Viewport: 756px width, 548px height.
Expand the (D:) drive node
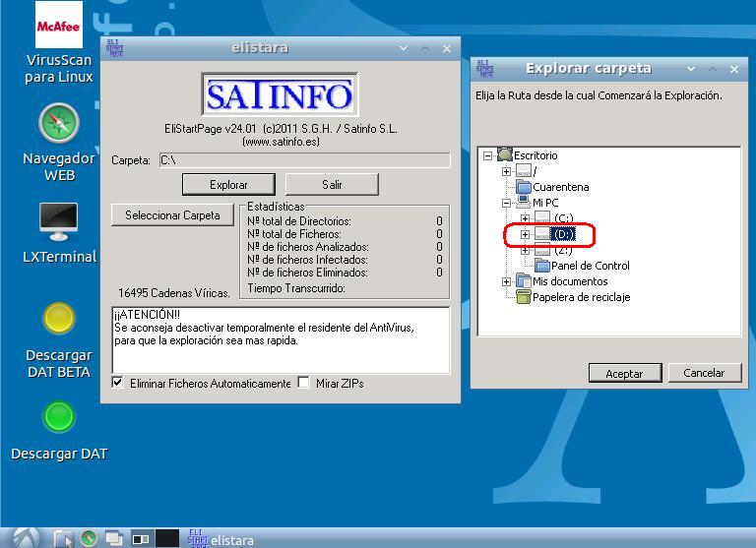[525, 235]
